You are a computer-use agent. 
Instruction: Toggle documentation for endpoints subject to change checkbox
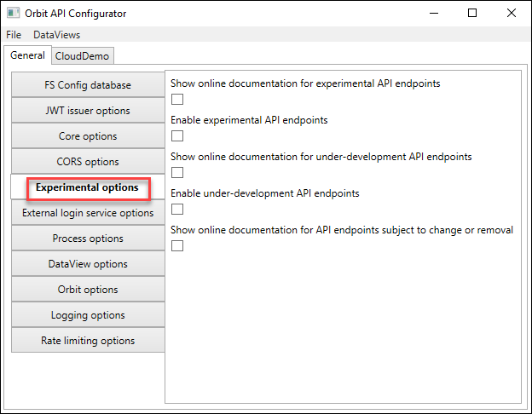click(x=177, y=246)
